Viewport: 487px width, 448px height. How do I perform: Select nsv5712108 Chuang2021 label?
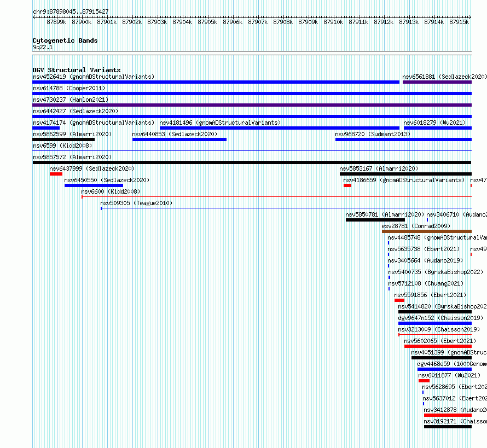[x=426, y=283]
